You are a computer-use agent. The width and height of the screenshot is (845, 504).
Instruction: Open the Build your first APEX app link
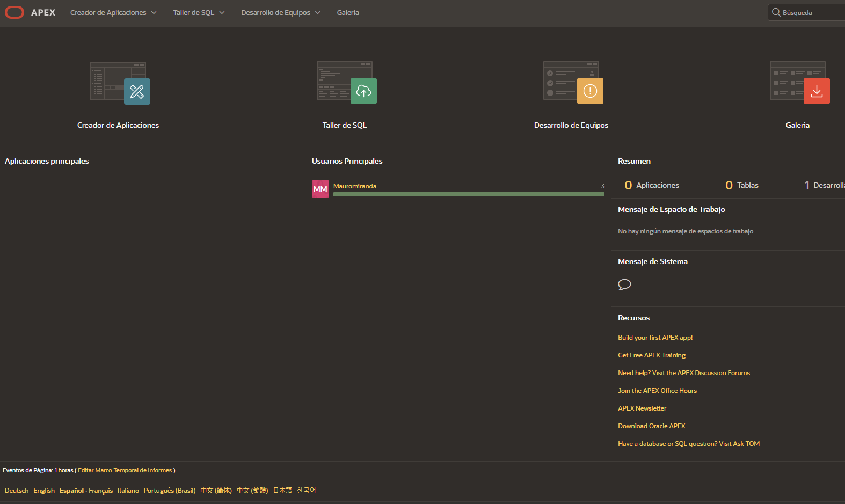click(655, 338)
